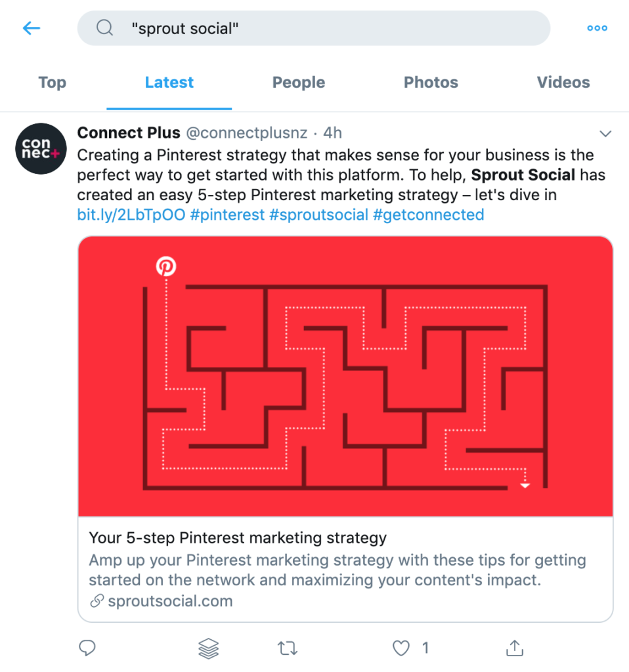Click the #pinterest hashtag
This screenshot has width=629, height=672.
[x=227, y=215]
